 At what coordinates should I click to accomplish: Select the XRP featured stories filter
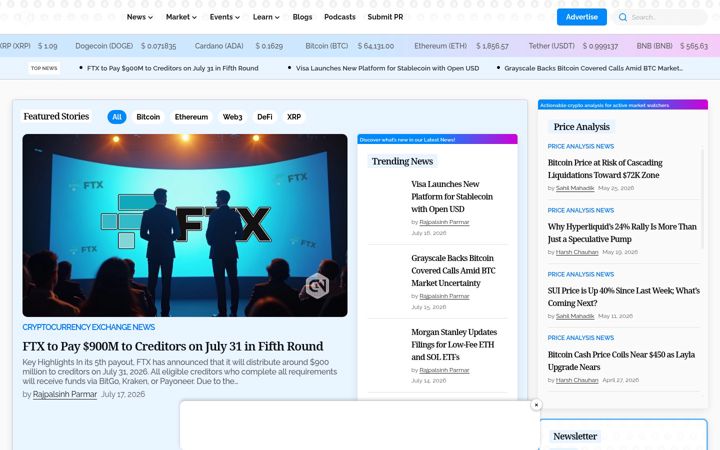[294, 117]
